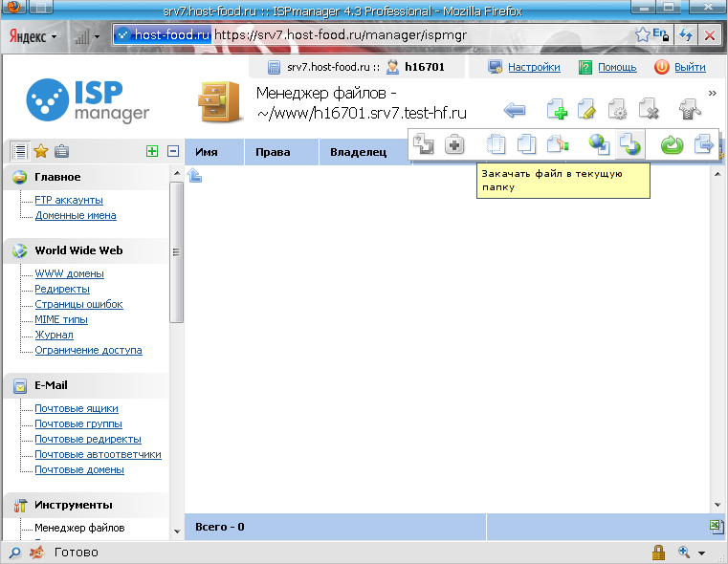Click the upload file to current folder icon

pos(629,144)
